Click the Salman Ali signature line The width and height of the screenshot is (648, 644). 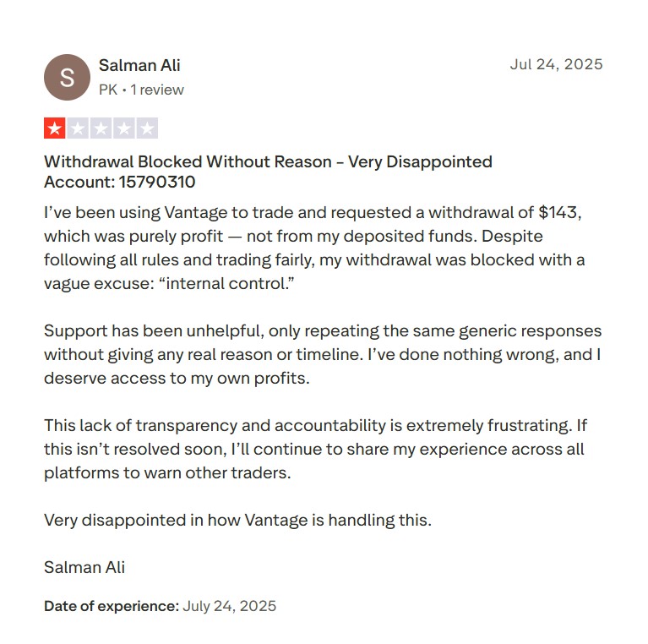(84, 567)
